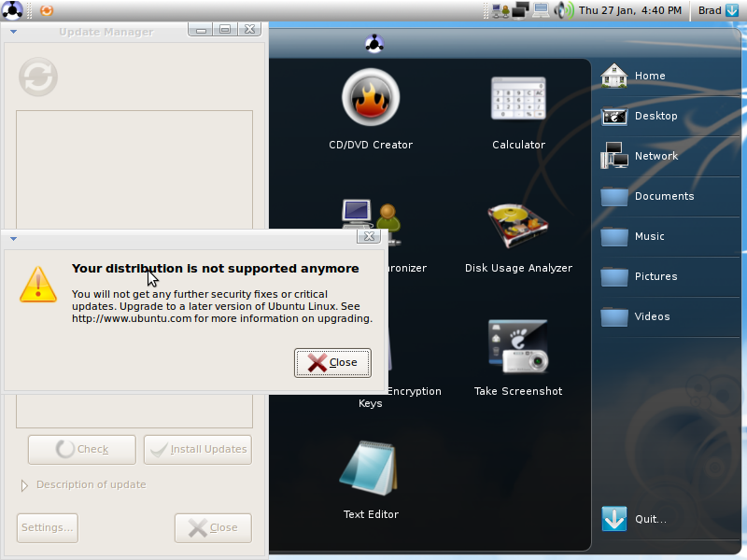Minimize the Update Manager window
The image size is (747, 560).
[201, 30]
